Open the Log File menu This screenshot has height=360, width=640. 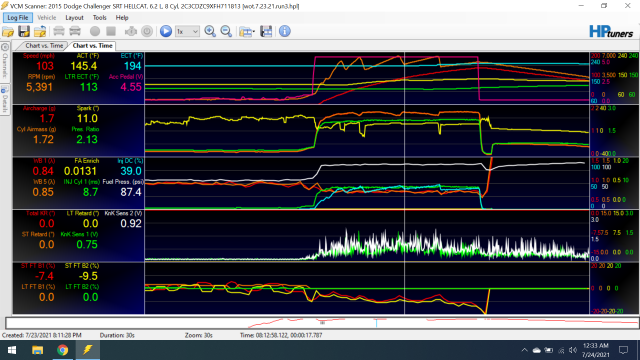18,18
